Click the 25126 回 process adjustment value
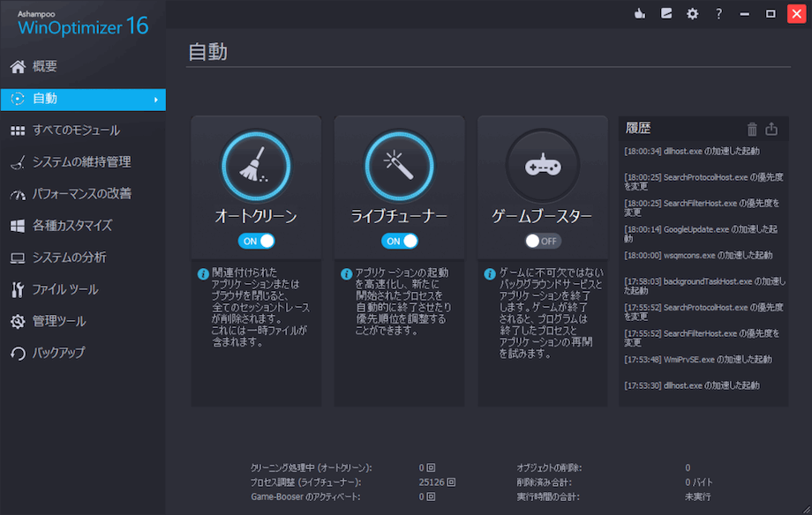The width and height of the screenshot is (812, 515). [x=437, y=482]
